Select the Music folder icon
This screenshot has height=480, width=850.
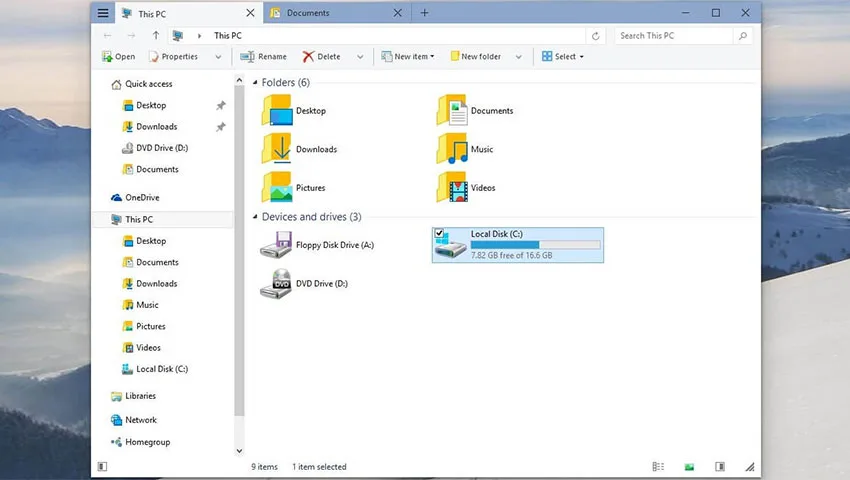[x=452, y=149]
